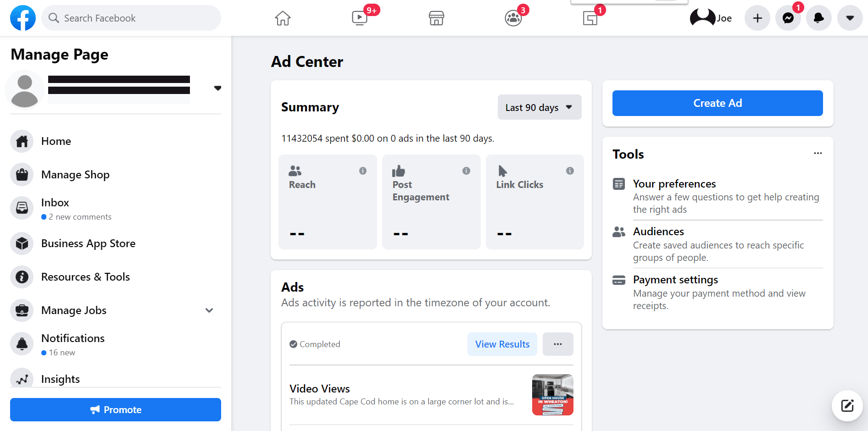
Task: Click the Video Views ad thumbnail
Action: 552,395
